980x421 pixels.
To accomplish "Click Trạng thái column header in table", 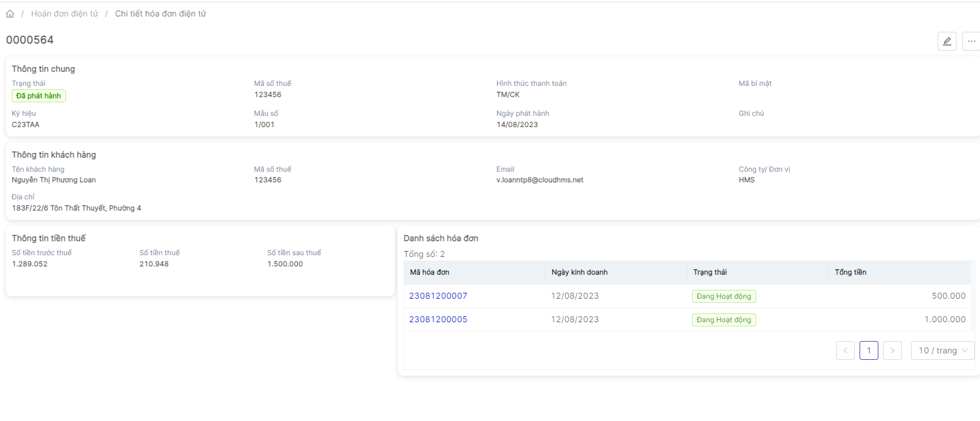I will tap(710, 272).
